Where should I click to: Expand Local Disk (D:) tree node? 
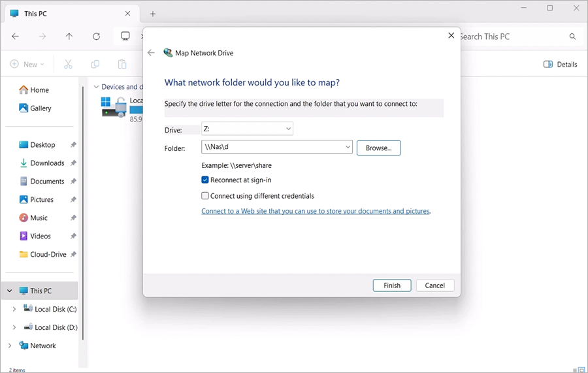click(14, 327)
